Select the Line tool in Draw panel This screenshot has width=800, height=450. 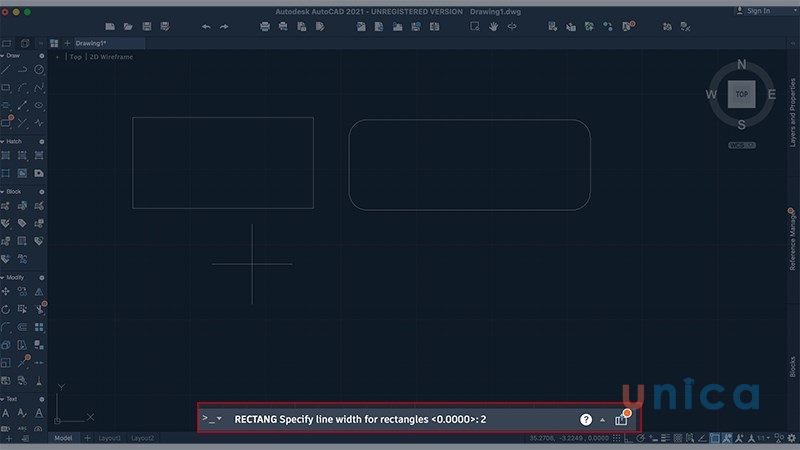pyautogui.click(x=6, y=70)
